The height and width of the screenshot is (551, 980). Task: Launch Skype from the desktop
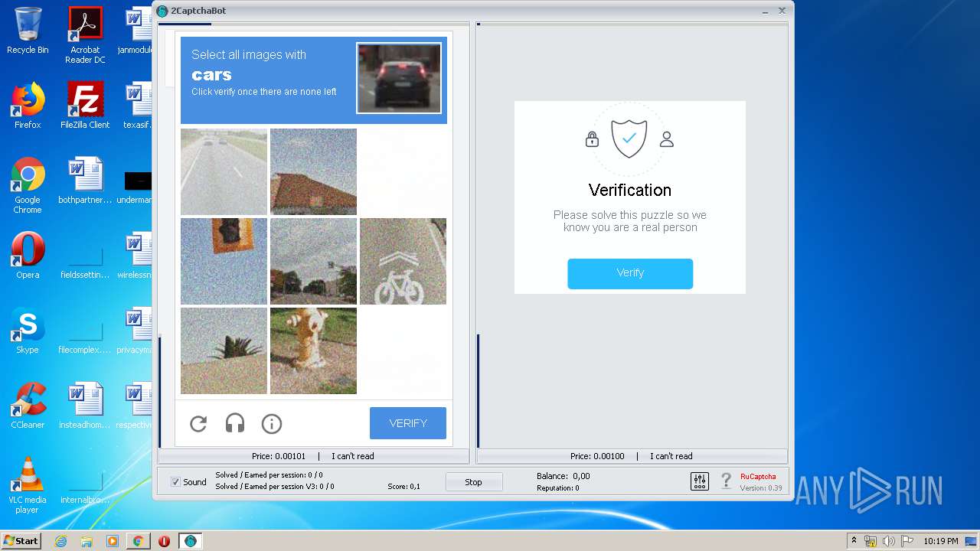pos(28,331)
